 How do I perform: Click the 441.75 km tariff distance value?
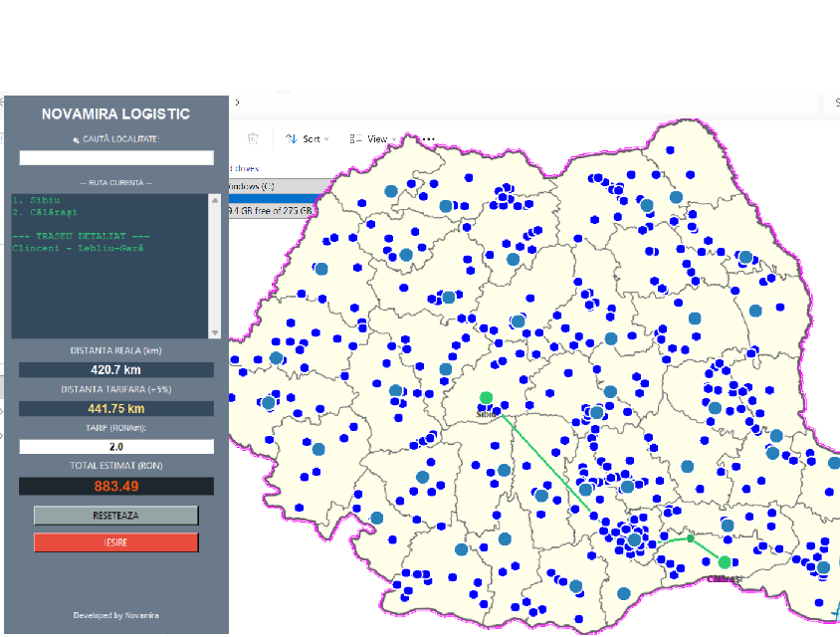pyautogui.click(x=116, y=409)
